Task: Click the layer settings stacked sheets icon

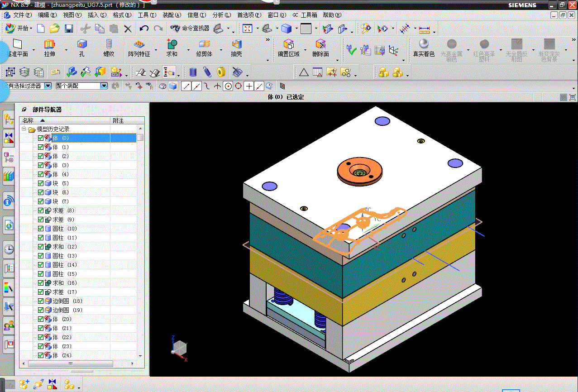Action: (24, 72)
